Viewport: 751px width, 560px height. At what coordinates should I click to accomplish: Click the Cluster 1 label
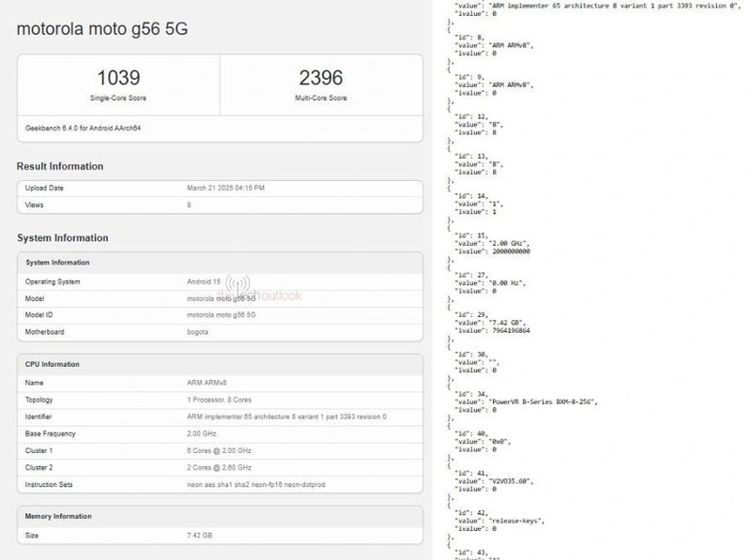pos(38,450)
